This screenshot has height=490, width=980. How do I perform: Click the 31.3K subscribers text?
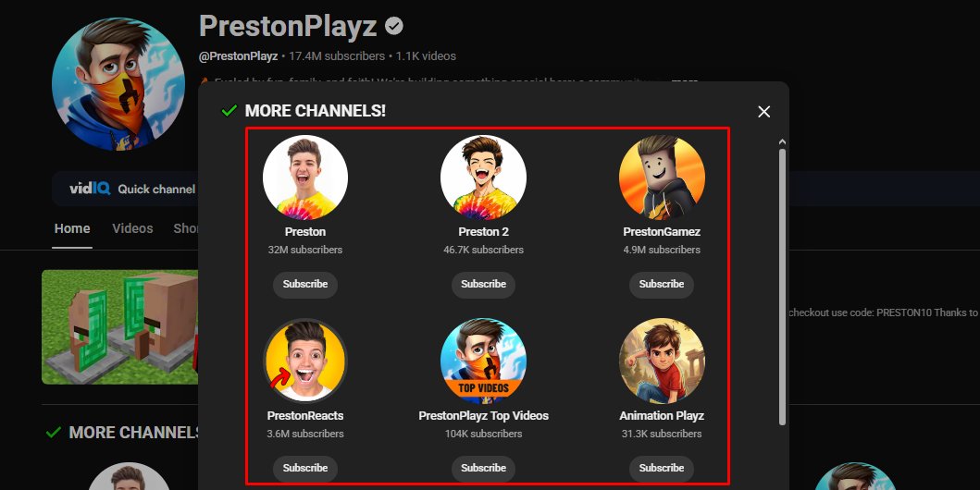pyautogui.click(x=662, y=434)
